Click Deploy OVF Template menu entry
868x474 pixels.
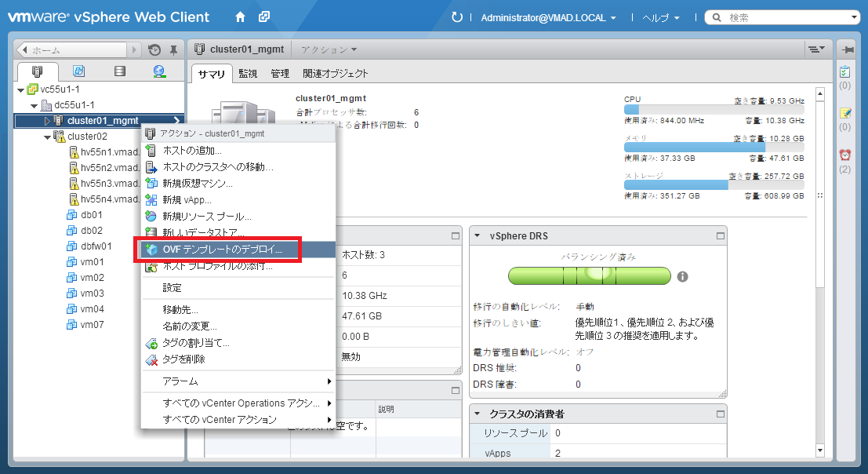tap(238, 250)
